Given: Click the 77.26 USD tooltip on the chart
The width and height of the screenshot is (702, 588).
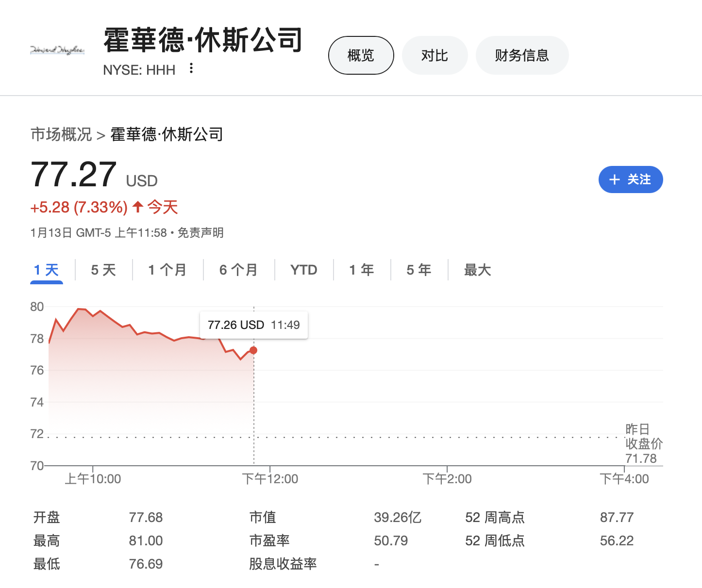Looking at the screenshot, I should [253, 325].
